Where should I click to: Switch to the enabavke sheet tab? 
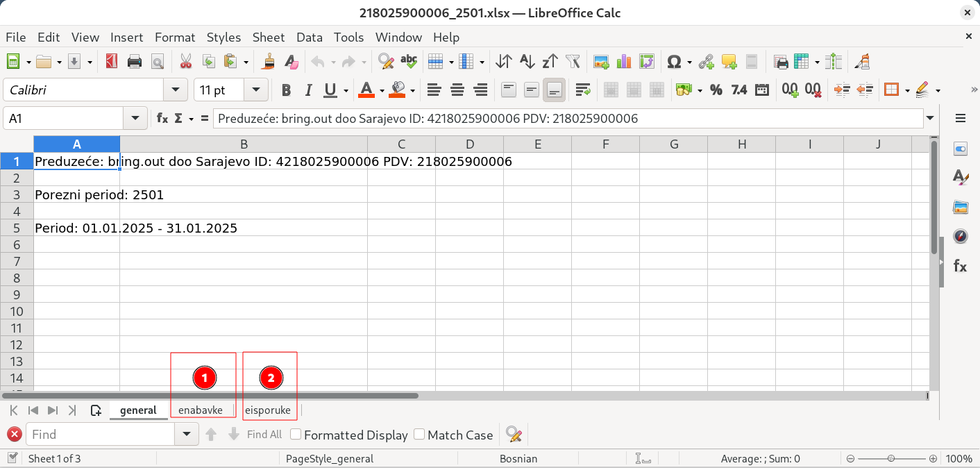point(201,410)
